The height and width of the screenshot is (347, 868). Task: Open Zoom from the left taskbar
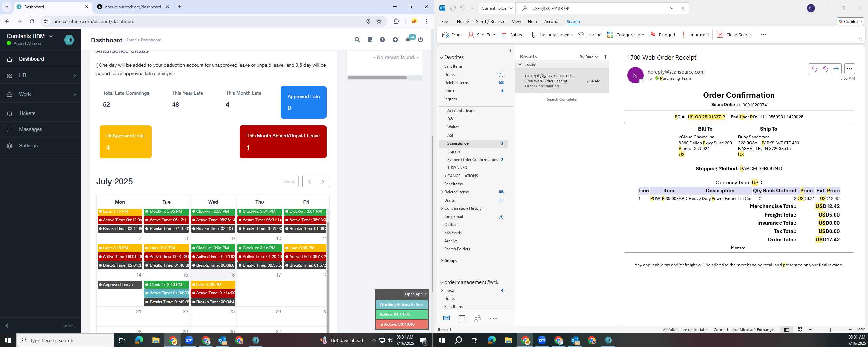click(x=189, y=340)
